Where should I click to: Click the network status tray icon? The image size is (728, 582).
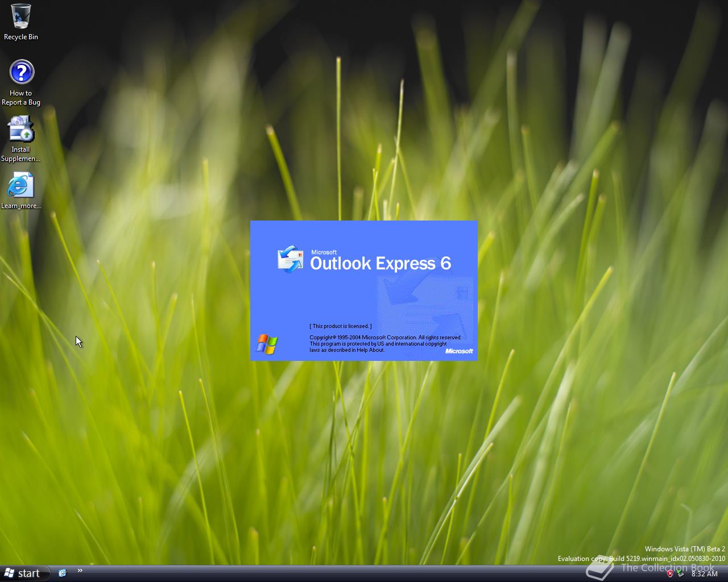[x=681, y=573]
